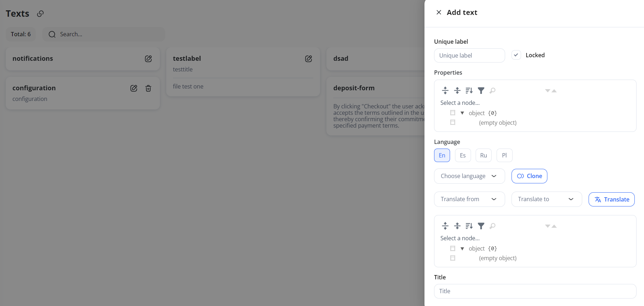Collapse the object node in Properties tree

tap(462, 113)
